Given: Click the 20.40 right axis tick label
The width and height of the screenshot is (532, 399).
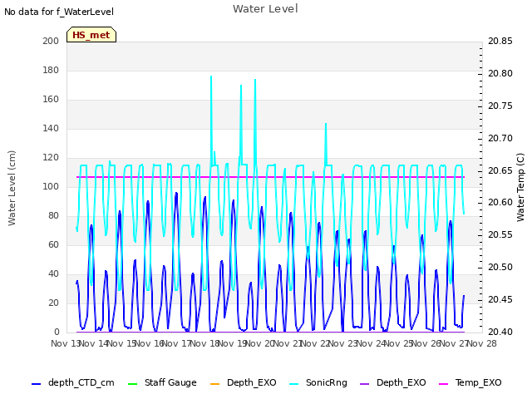Looking at the screenshot, I should pos(500,332).
